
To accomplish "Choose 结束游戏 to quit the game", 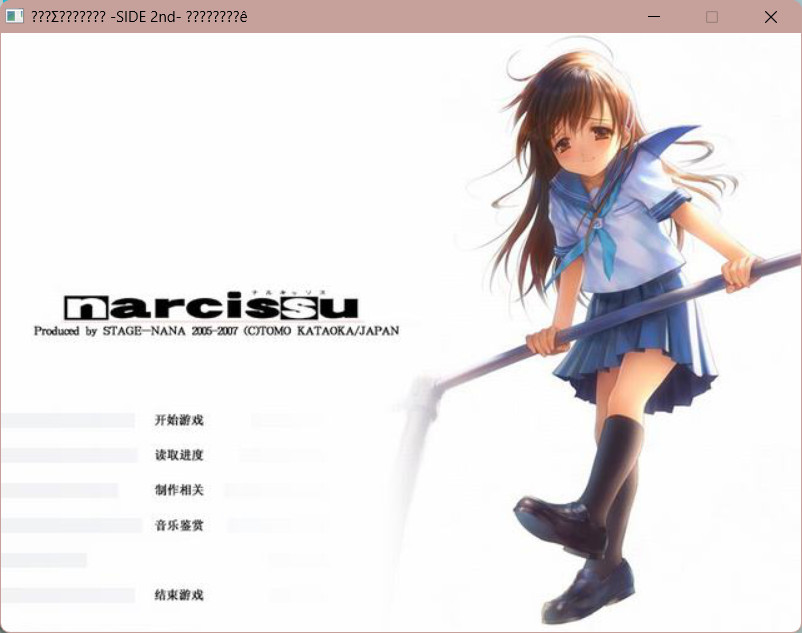I will point(179,595).
